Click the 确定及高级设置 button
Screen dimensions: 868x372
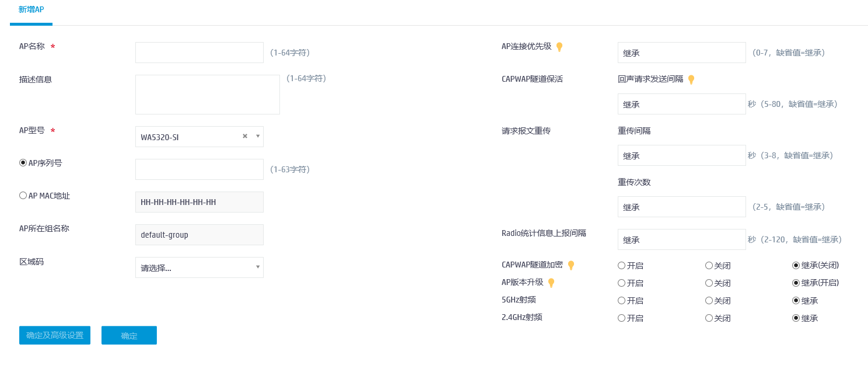(x=55, y=335)
